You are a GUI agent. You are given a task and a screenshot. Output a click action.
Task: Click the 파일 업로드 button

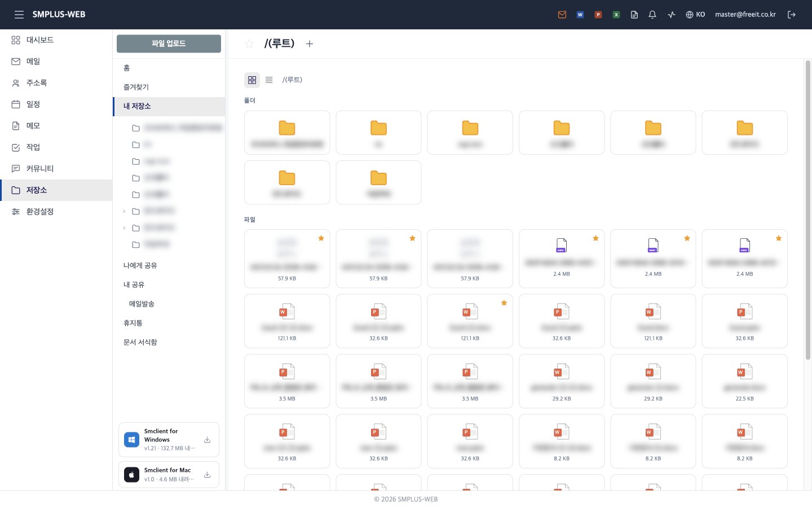pos(169,43)
